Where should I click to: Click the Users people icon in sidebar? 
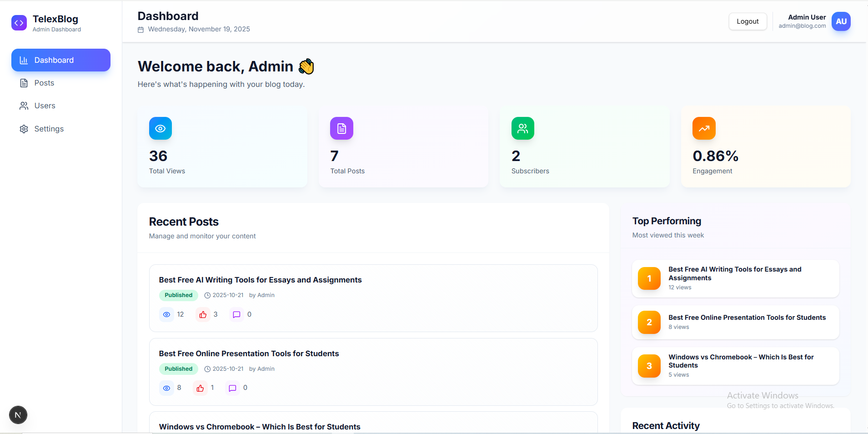coord(24,106)
